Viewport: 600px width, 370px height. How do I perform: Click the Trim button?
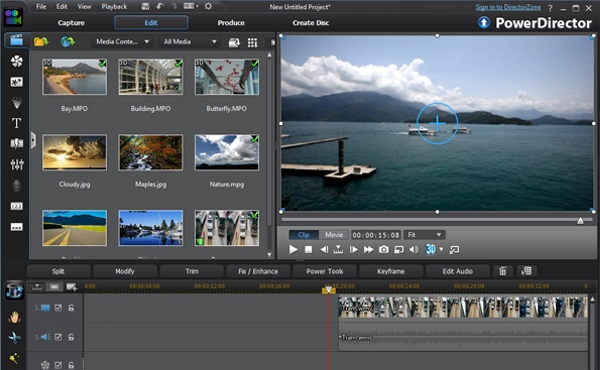point(192,271)
